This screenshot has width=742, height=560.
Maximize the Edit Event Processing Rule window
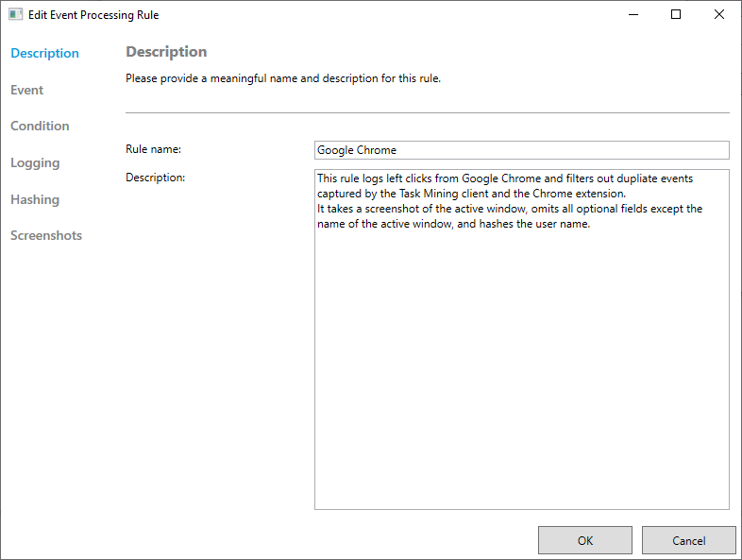(x=676, y=14)
